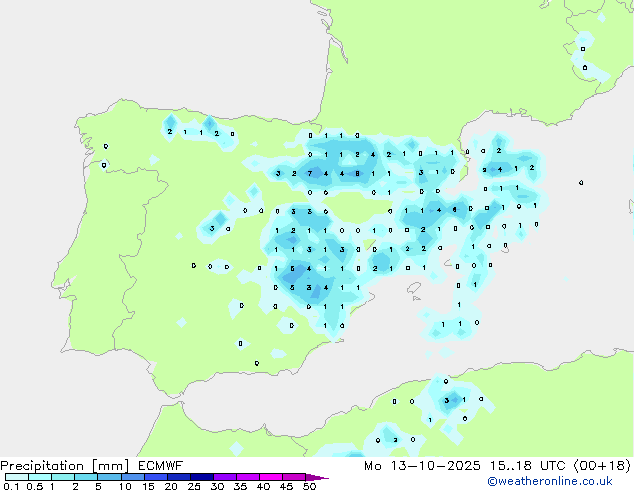The height and width of the screenshot is (490, 634).
Task: Click the date '13-10-2025' in the header
Action: (x=435, y=466)
